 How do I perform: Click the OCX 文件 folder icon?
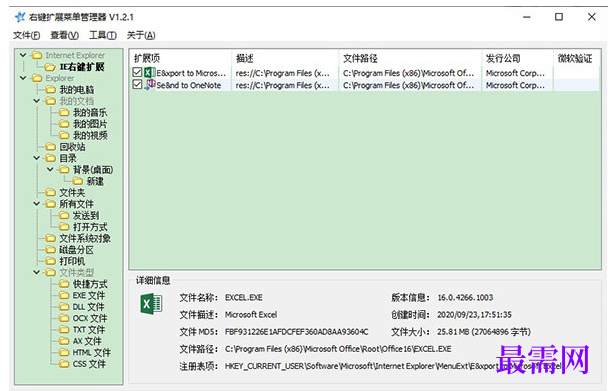[64, 318]
